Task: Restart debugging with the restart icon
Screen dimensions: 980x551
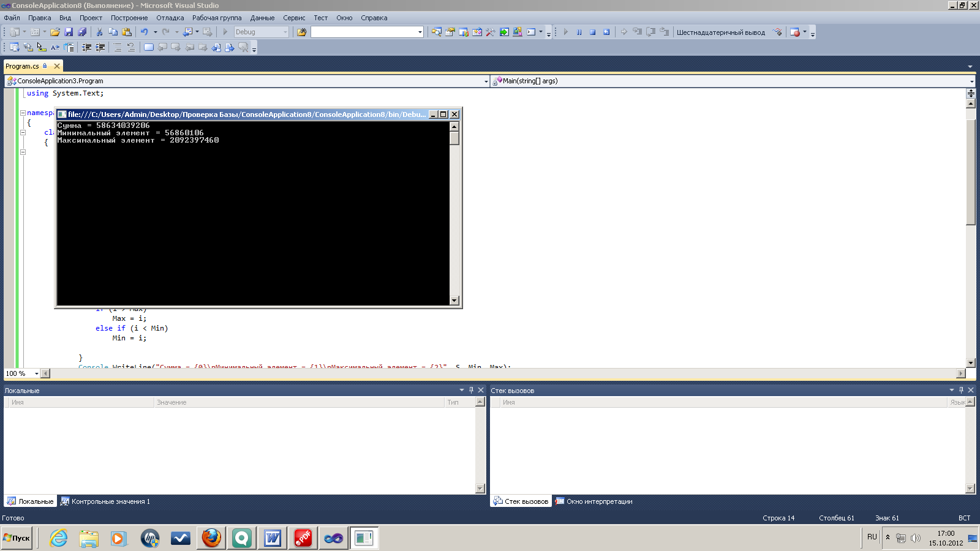Action: pyautogui.click(x=606, y=32)
